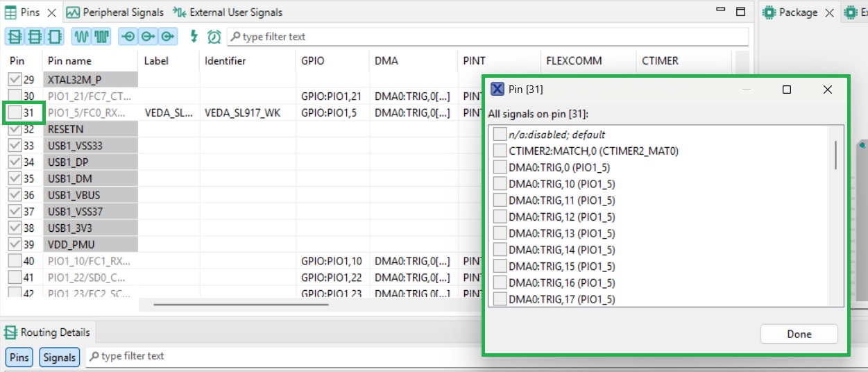This screenshot has width=868, height=372.
Task: Toggle the Pins button in Routing Details
Action: pyautogui.click(x=19, y=357)
